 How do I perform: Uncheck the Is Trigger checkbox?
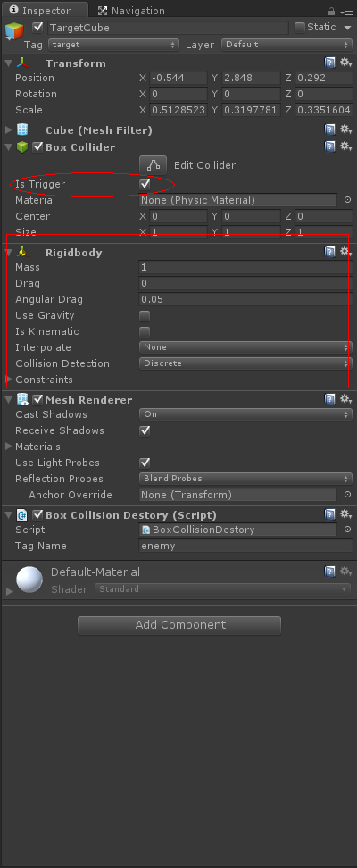(145, 184)
